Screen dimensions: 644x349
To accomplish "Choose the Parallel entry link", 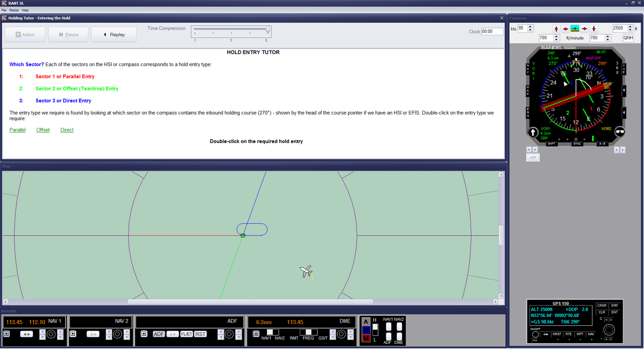I will point(17,130).
